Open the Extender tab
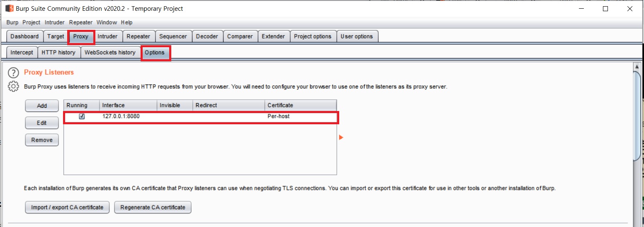 [273, 36]
